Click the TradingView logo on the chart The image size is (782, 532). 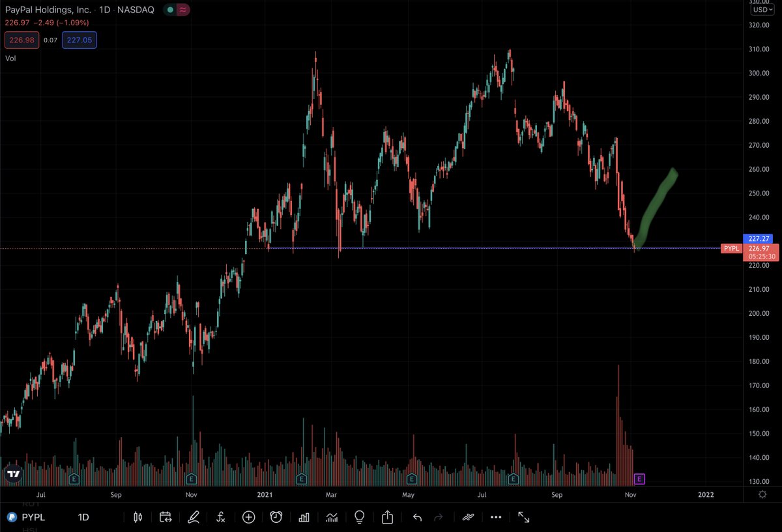[x=12, y=474]
